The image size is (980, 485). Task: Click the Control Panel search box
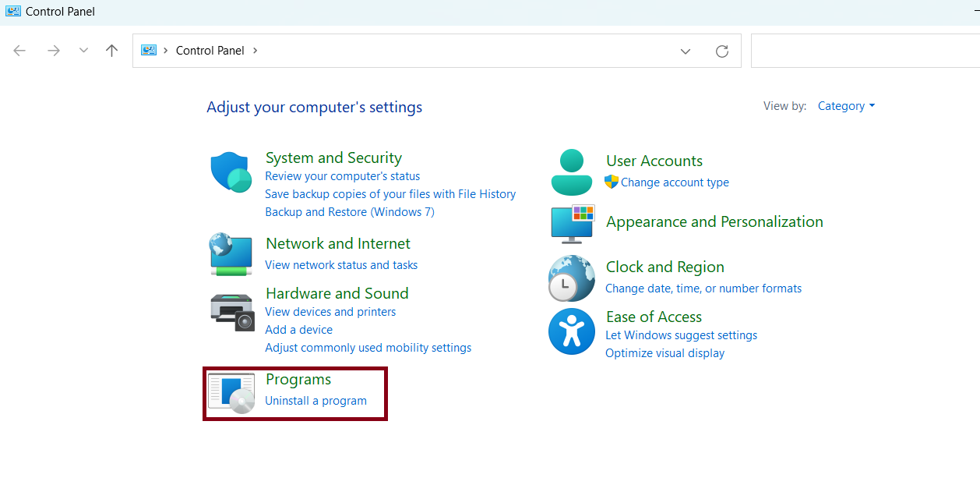click(x=865, y=51)
